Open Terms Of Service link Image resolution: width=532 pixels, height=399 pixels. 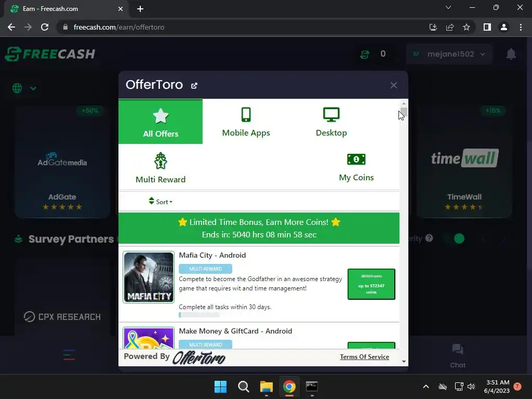pyautogui.click(x=364, y=356)
